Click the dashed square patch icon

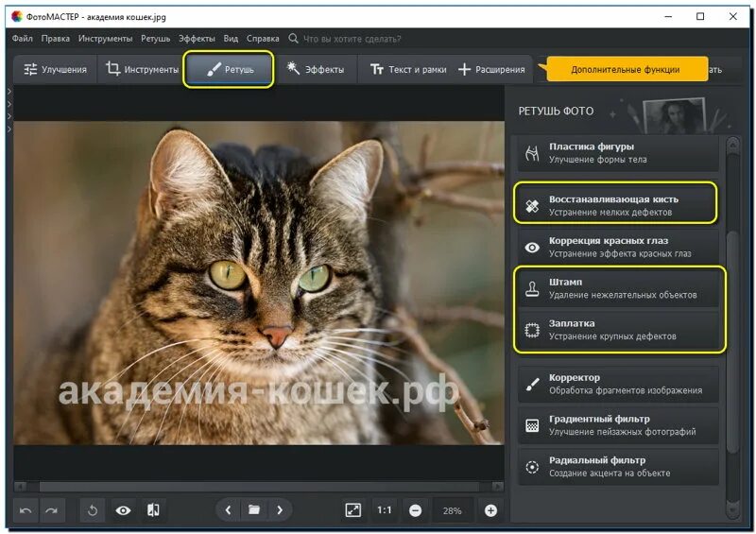[532, 331]
